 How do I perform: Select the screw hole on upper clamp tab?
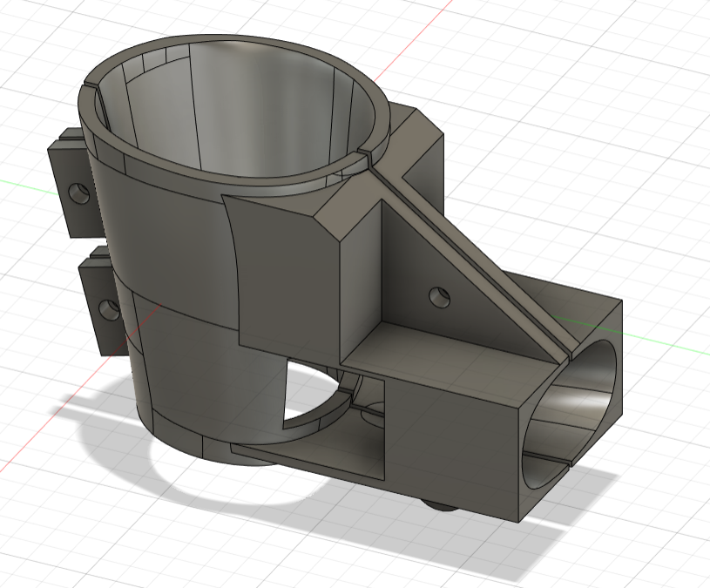click(78, 193)
